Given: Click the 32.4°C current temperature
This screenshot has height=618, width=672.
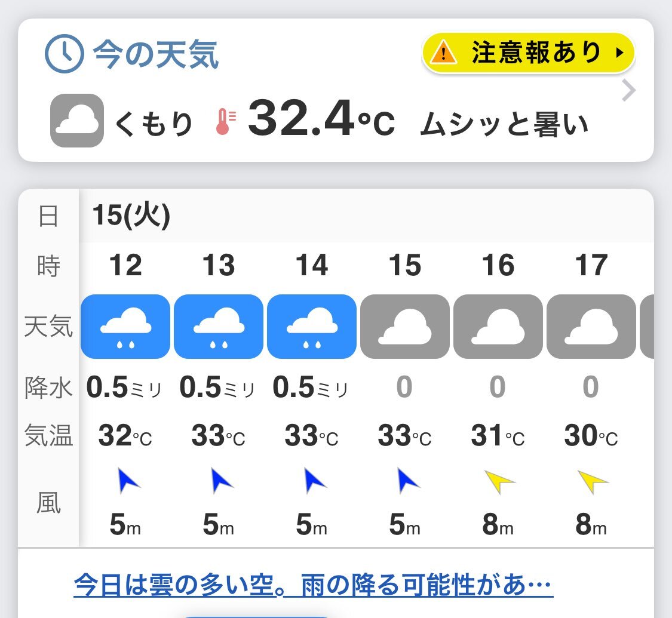Looking at the screenshot, I should 321,119.
